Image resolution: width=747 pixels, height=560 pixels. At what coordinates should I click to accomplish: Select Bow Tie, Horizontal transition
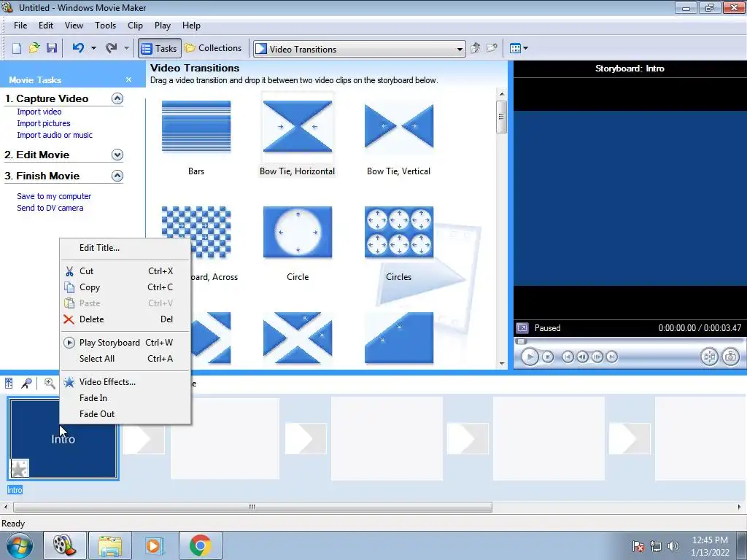(x=298, y=127)
